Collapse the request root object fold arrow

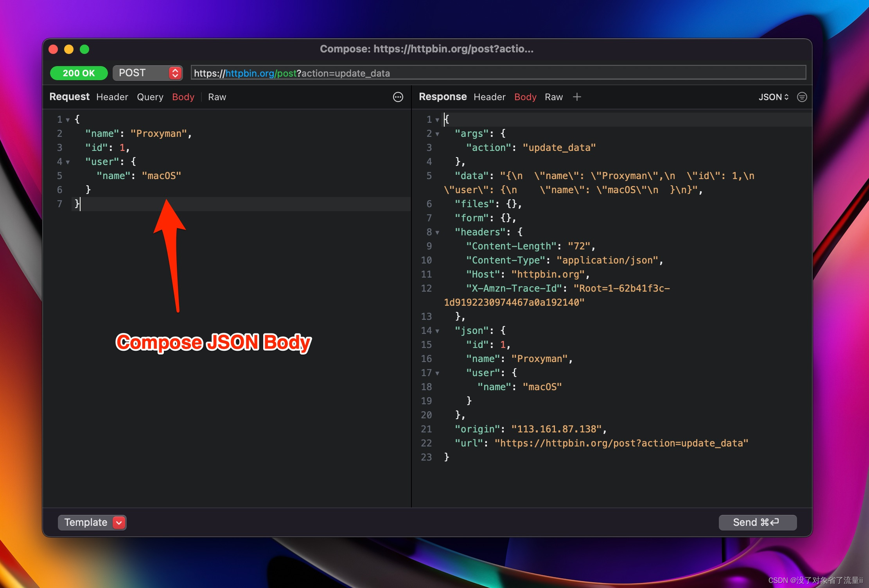68,120
